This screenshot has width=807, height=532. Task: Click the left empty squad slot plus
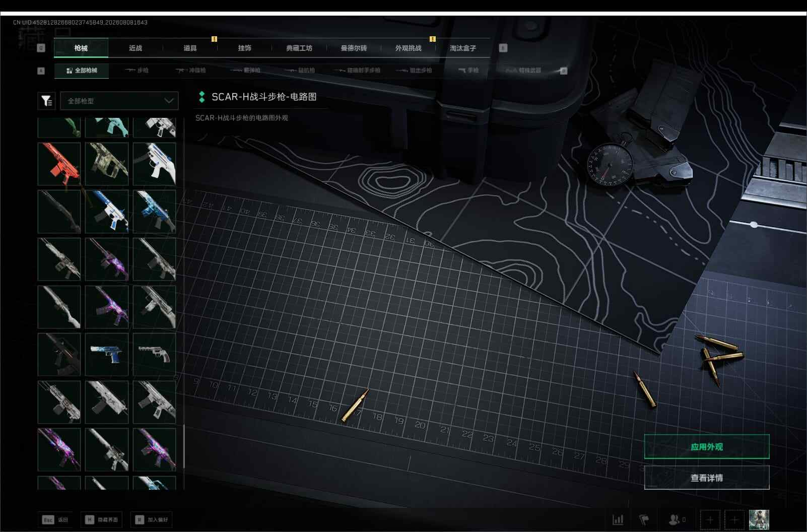pyautogui.click(x=710, y=519)
